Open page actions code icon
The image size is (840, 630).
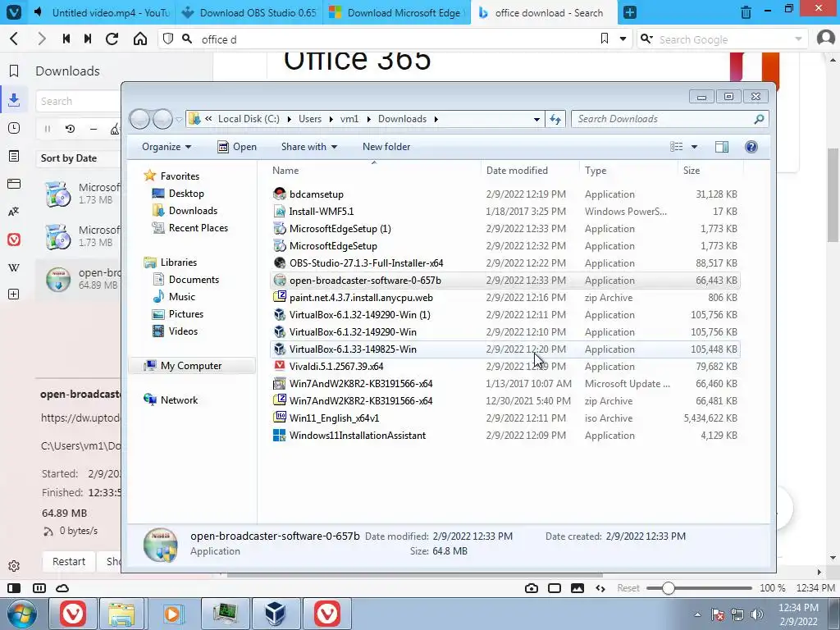pyautogui.click(x=600, y=588)
